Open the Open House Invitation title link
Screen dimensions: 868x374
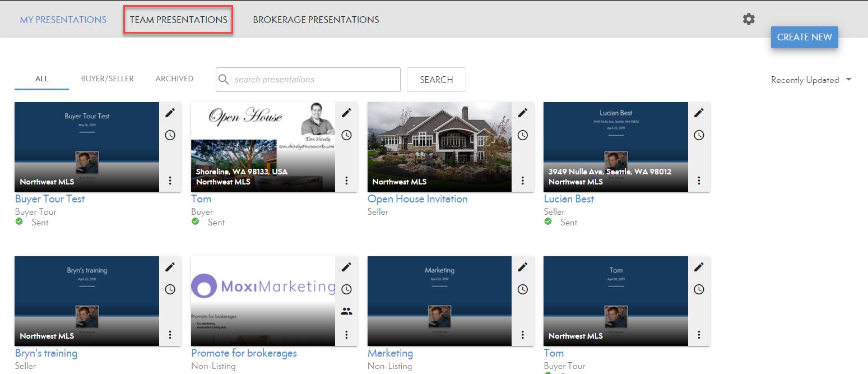pyautogui.click(x=417, y=199)
